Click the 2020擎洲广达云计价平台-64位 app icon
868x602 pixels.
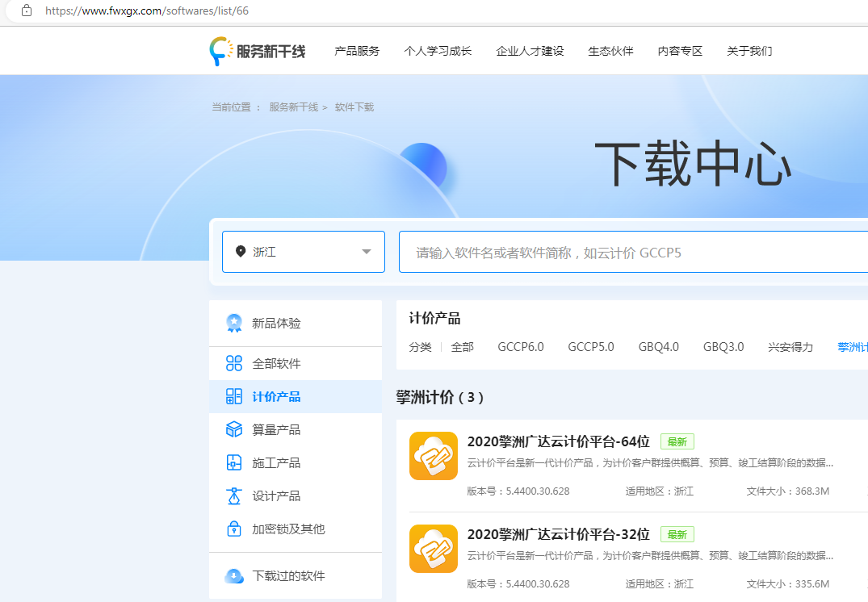click(434, 456)
